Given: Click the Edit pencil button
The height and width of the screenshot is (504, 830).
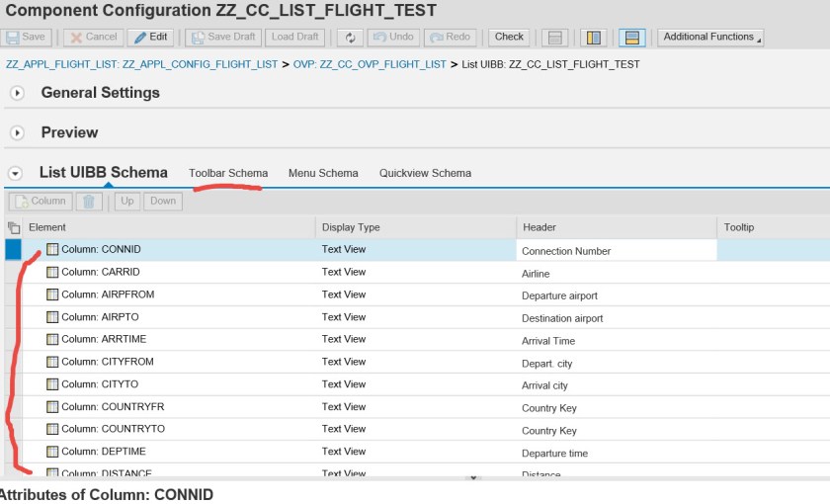Looking at the screenshot, I should coord(151,38).
